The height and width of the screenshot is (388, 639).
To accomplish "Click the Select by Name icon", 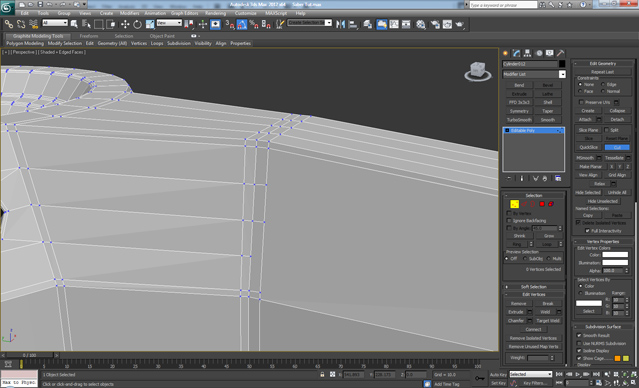I will pyautogui.click(x=86, y=24).
